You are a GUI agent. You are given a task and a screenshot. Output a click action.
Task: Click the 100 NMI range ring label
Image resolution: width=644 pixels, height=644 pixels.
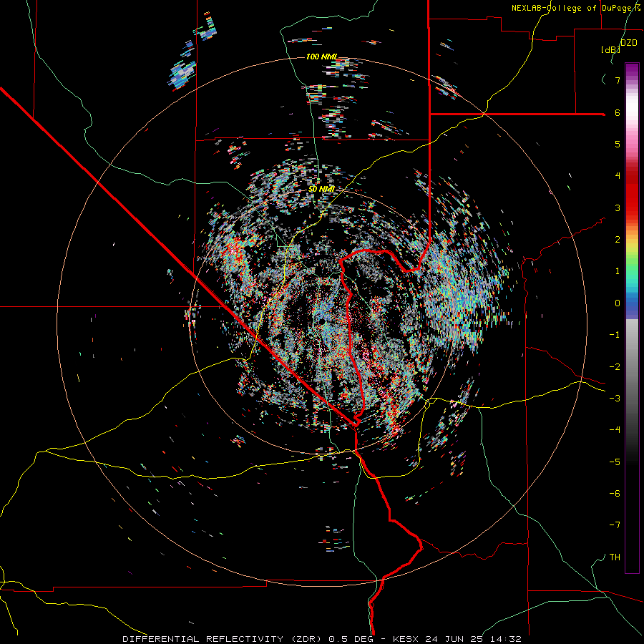pyautogui.click(x=321, y=57)
